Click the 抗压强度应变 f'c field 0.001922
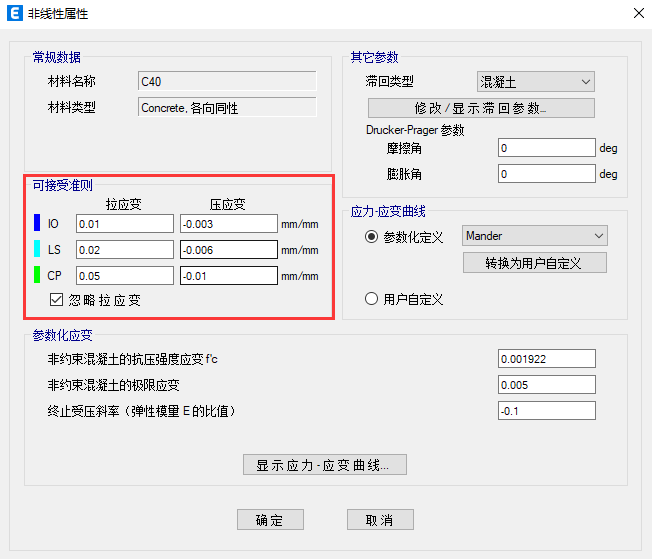 tap(547, 359)
